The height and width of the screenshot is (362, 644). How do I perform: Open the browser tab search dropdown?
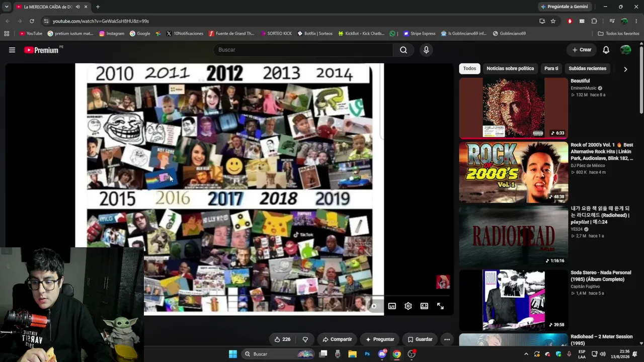(7, 7)
